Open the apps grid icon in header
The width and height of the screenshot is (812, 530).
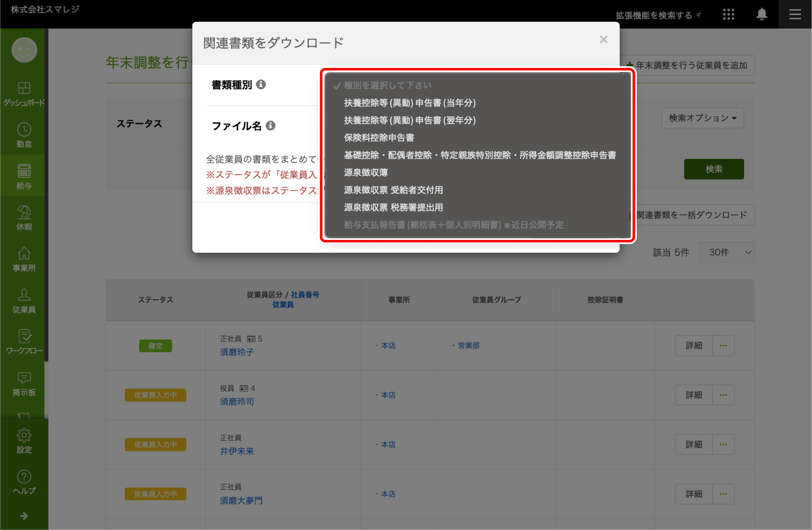click(x=728, y=14)
